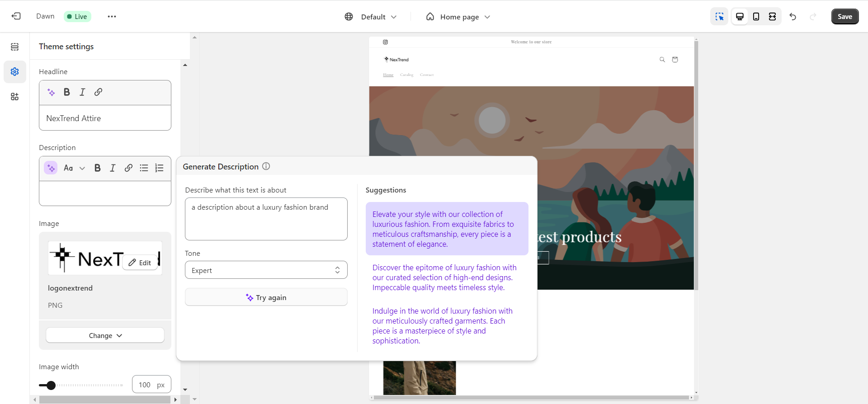This screenshot has width=868, height=404.
Task: Click the Headline text field
Action: pyautogui.click(x=105, y=118)
